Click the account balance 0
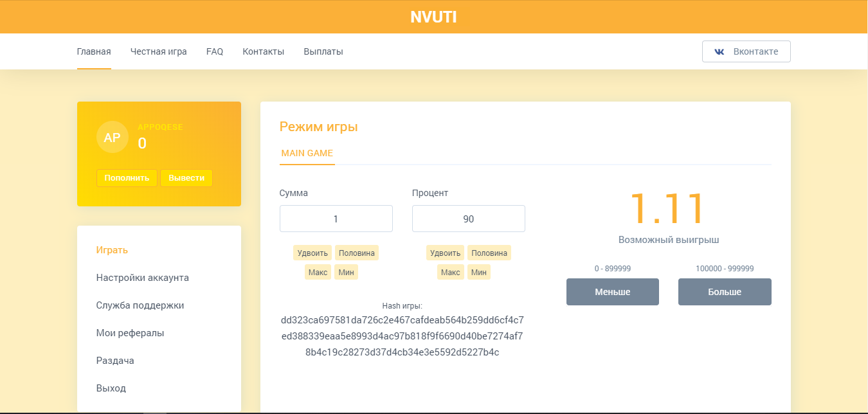 click(142, 143)
